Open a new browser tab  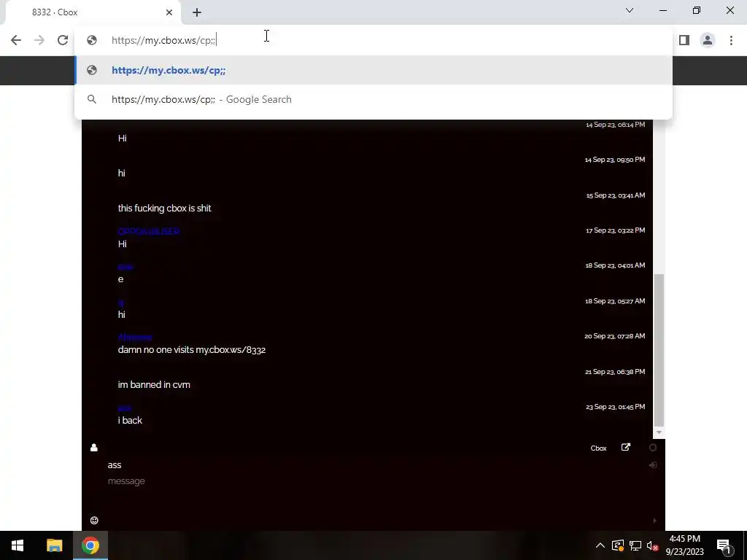point(197,12)
